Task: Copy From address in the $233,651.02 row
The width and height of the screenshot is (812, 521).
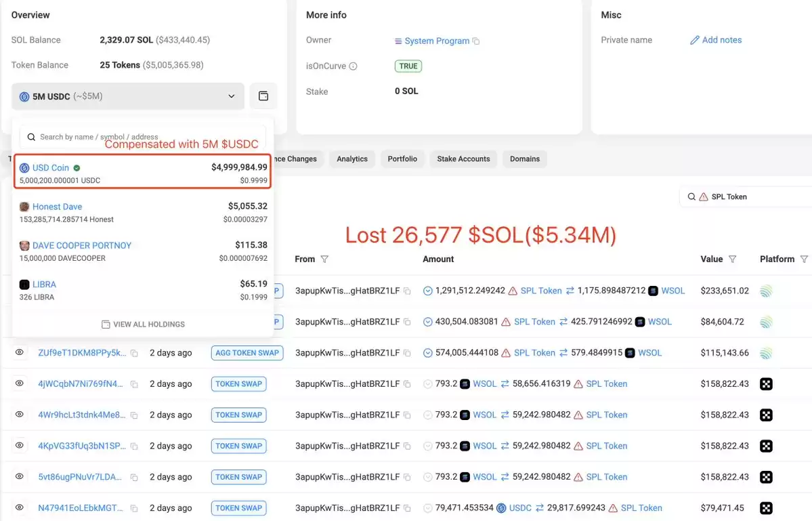Action: [x=407, y=291]
